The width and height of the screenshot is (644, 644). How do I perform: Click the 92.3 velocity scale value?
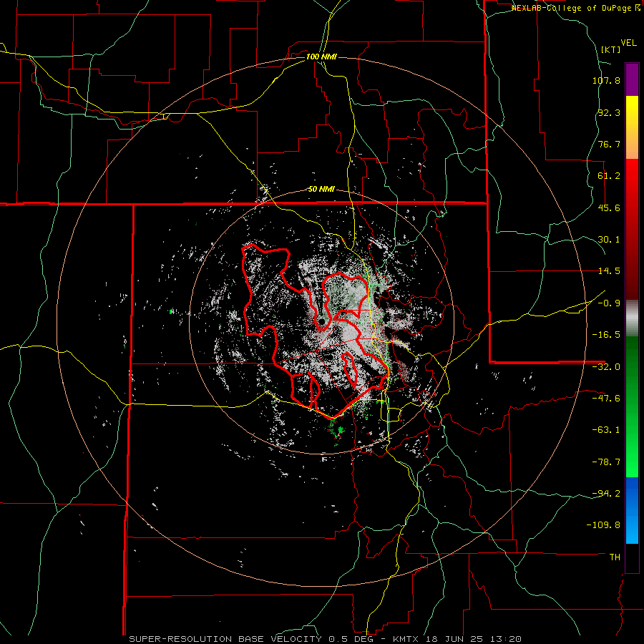tap(609, 112)
